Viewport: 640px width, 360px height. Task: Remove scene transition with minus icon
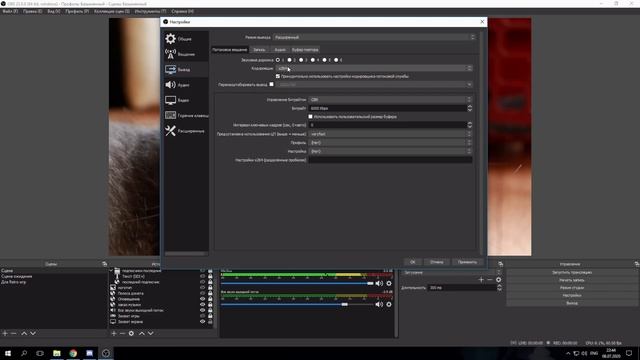pos(490,280)
